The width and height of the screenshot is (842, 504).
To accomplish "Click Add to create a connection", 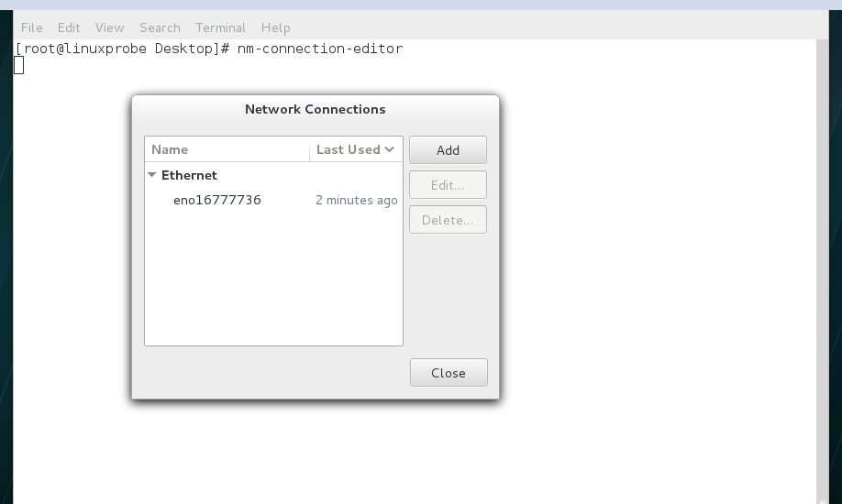I will (448, 149).
